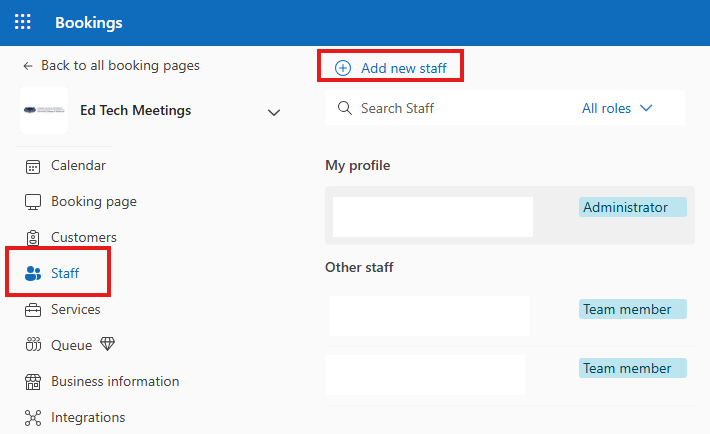Click the Integrations nodes icon
The width and height of the screenshot is (710, 434).
point(33,418)
